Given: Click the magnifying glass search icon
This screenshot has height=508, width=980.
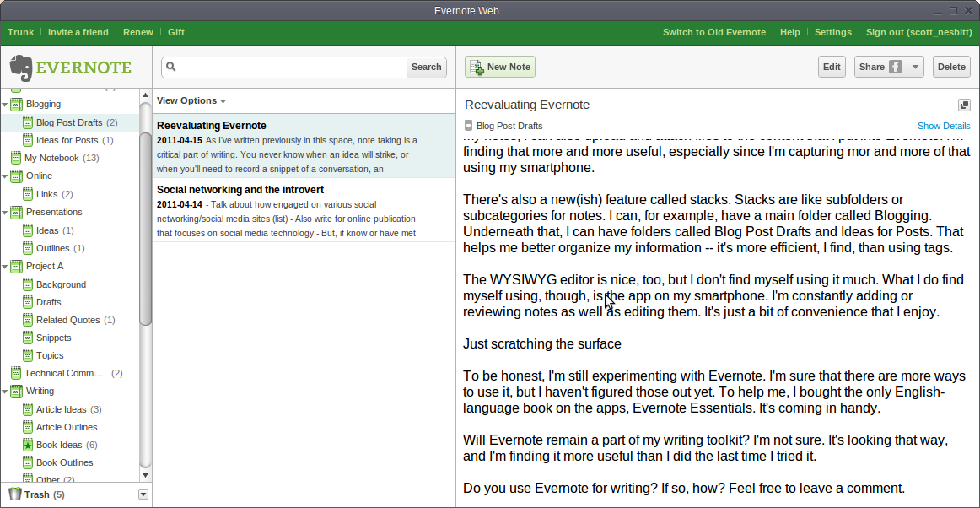Looking at the screenshot, I should [x=171, y=68].
